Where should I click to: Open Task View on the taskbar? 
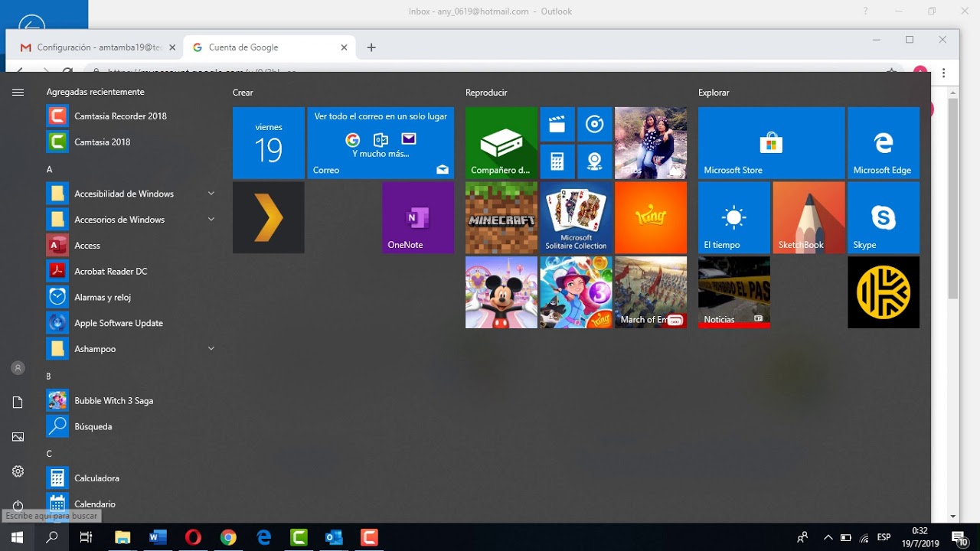point(87,537)
